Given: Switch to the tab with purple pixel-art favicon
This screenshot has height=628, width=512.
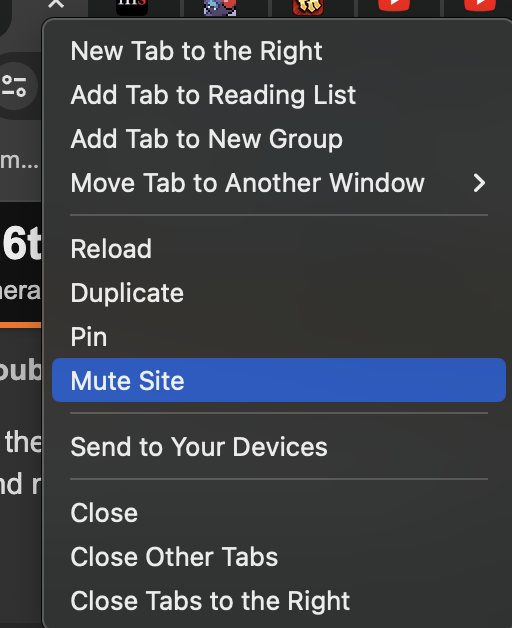Looking at the screenshot, I should point(220,7).
